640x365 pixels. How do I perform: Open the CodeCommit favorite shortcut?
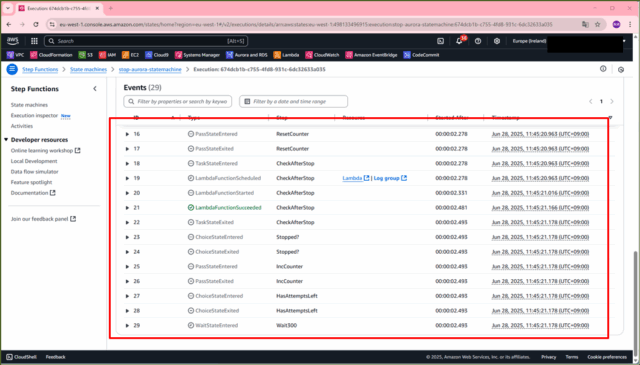[x=421, y=55]
